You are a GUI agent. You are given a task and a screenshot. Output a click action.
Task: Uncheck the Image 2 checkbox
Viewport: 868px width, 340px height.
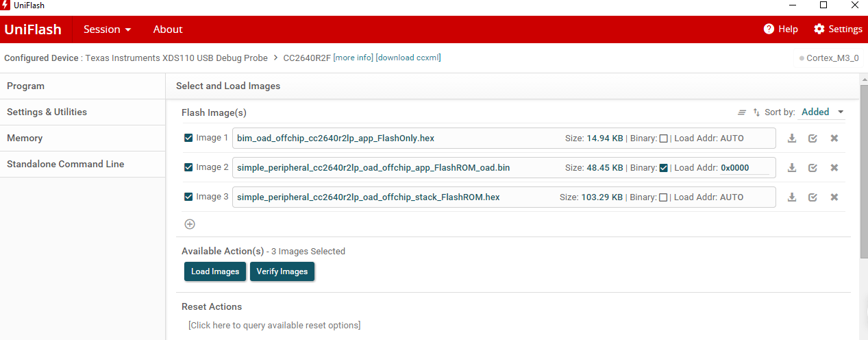pos(188,167)
